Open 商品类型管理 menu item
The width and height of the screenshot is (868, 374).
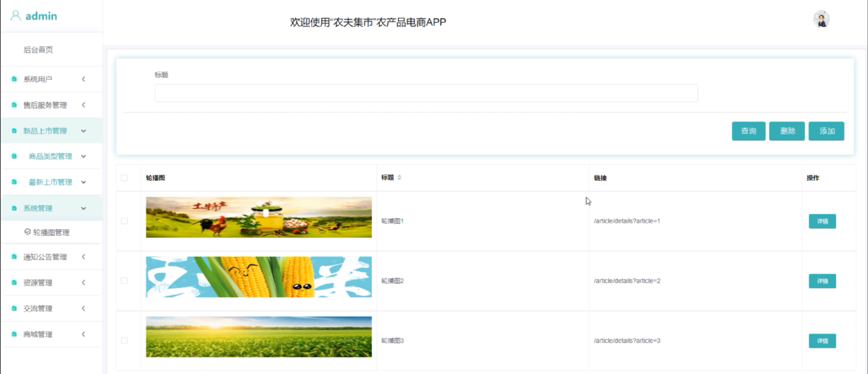pos(51,156)
